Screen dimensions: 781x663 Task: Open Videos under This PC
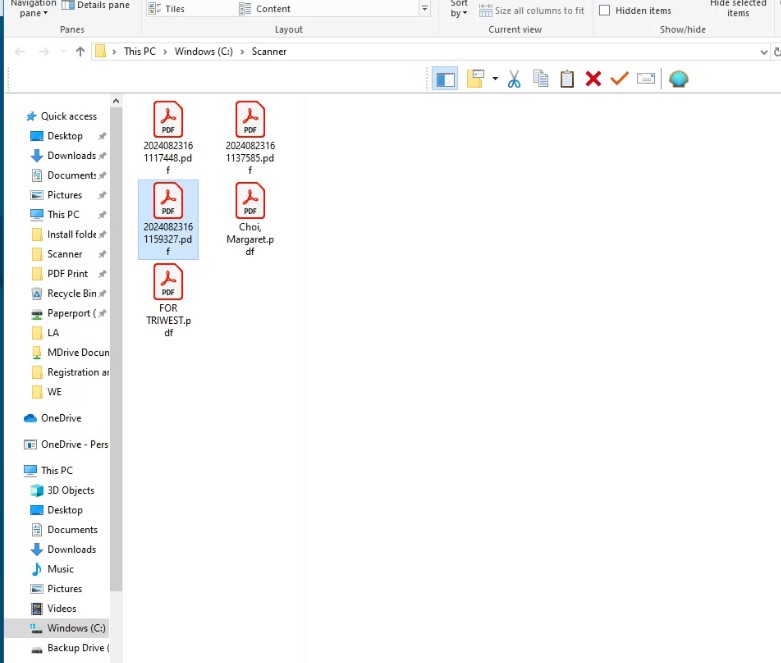53,608
